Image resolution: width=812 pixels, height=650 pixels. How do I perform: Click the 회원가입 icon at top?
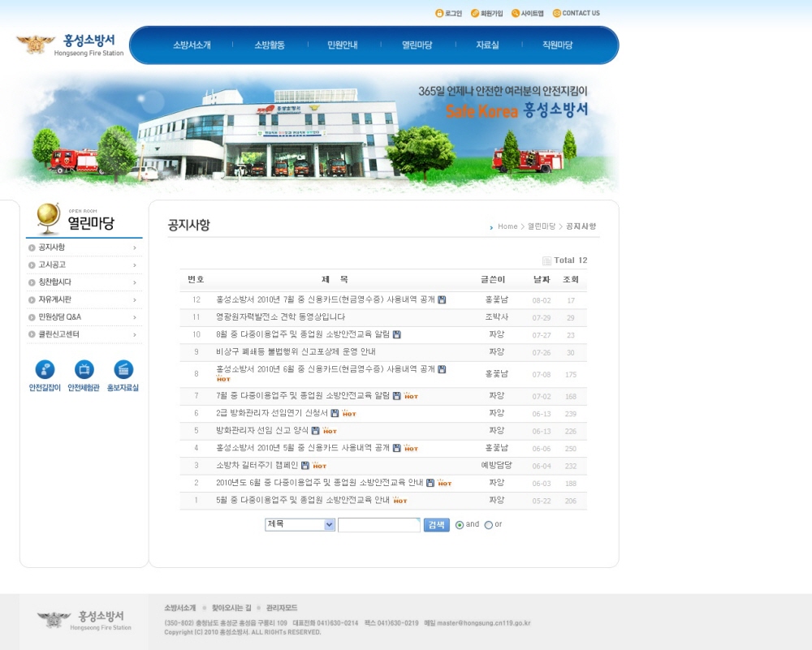click(475, 13)
